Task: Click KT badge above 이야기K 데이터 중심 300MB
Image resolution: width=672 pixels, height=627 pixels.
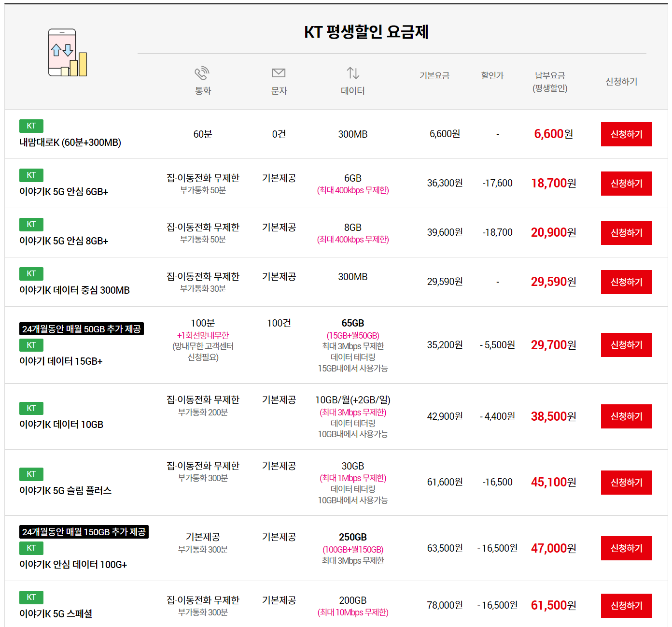Action: [x=31, y=274]
